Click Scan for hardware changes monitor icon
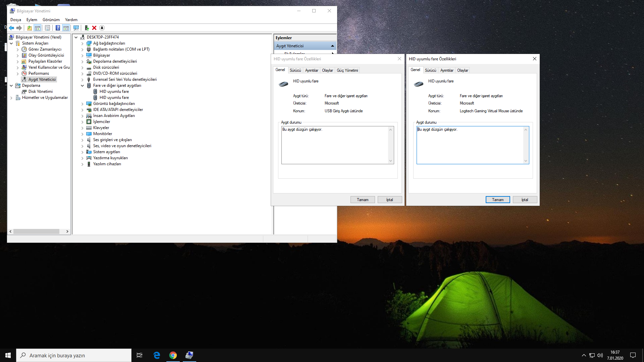Screen dimensions: 644x362 point(76,28)
